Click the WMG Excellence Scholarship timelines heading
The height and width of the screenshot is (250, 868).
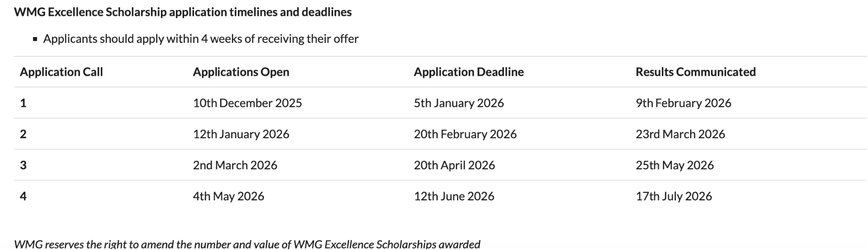(x=183, y=12)
